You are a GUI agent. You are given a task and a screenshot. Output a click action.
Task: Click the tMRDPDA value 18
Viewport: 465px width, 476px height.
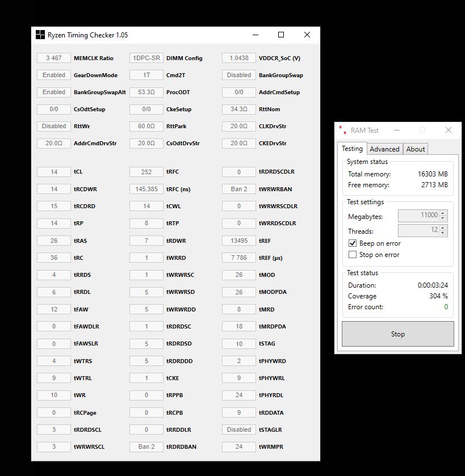pyautogui.click(x=239, y=326)
